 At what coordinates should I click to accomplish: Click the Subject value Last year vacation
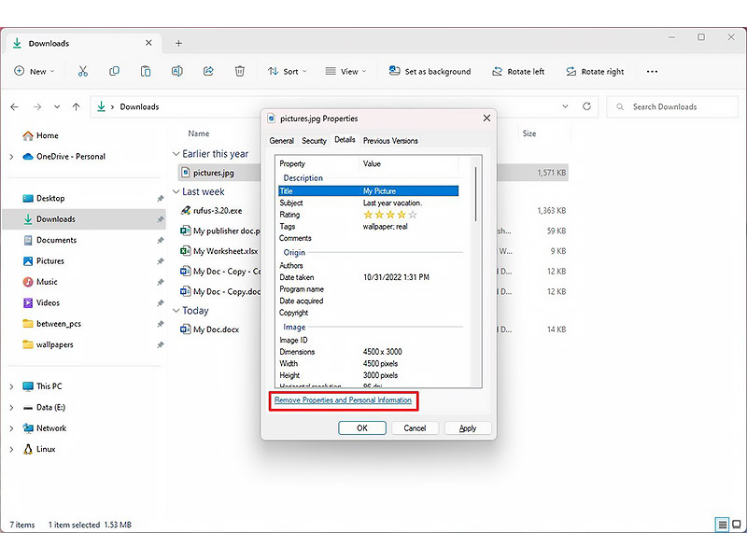(x=392, y=203)
